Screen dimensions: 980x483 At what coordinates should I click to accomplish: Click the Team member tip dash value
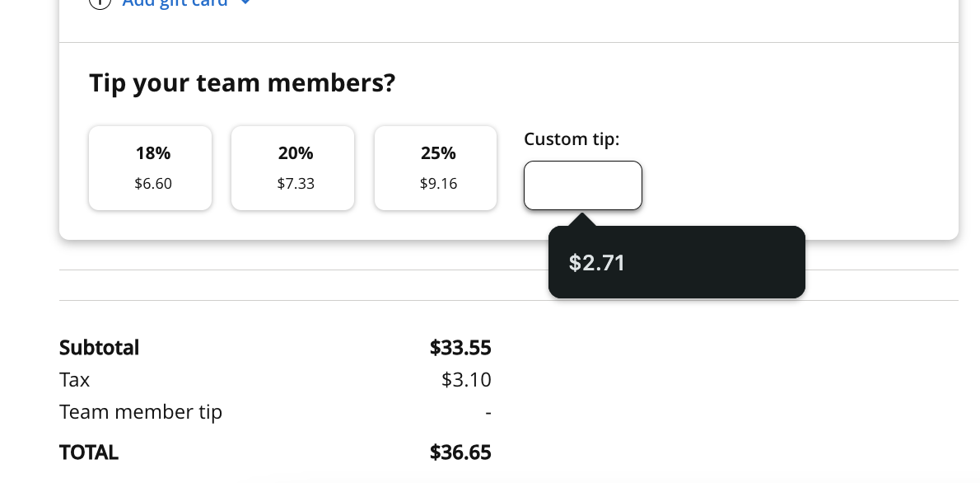(488, 411)
